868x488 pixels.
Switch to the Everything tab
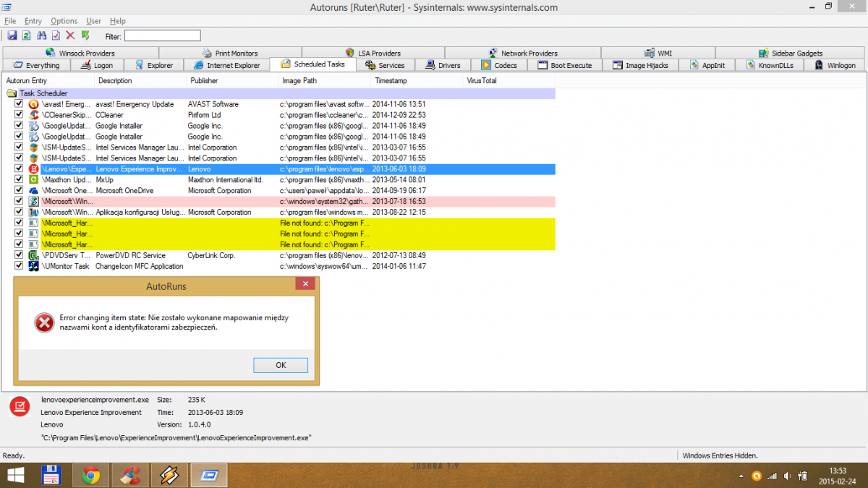tap(36, 65)
